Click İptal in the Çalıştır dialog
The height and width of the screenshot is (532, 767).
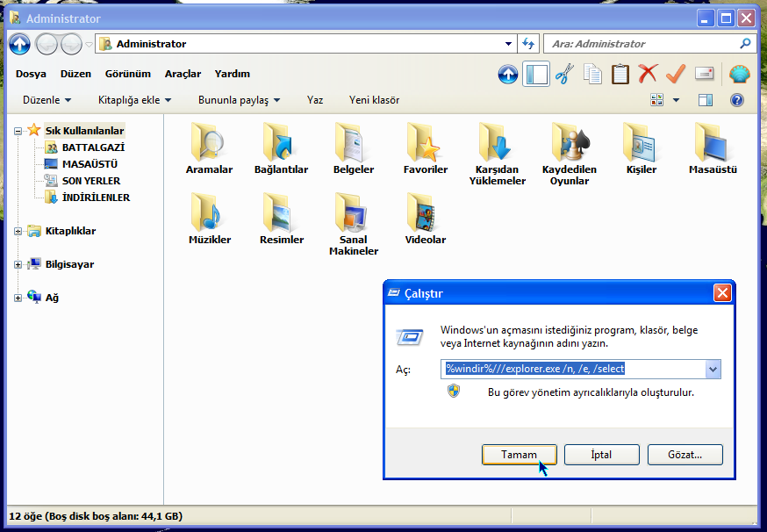tap(602, 455)
